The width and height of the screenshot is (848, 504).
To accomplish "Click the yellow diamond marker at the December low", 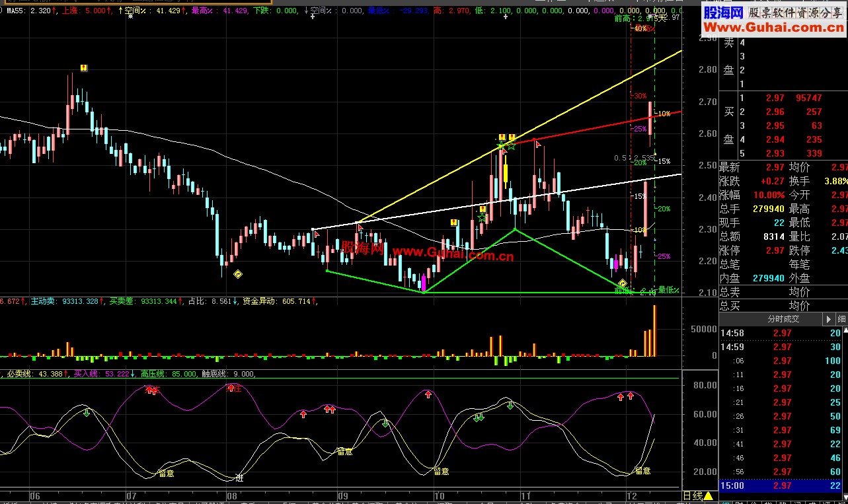I will [622, 284].
